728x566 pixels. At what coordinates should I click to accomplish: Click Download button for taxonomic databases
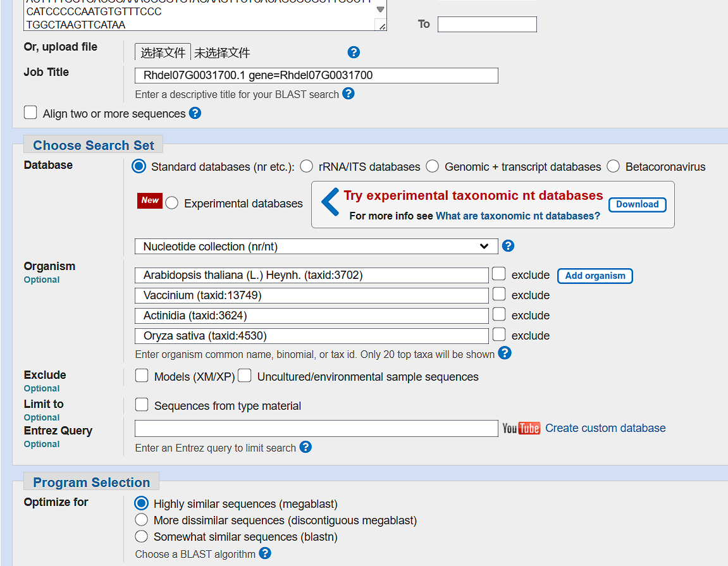(637, 204)
